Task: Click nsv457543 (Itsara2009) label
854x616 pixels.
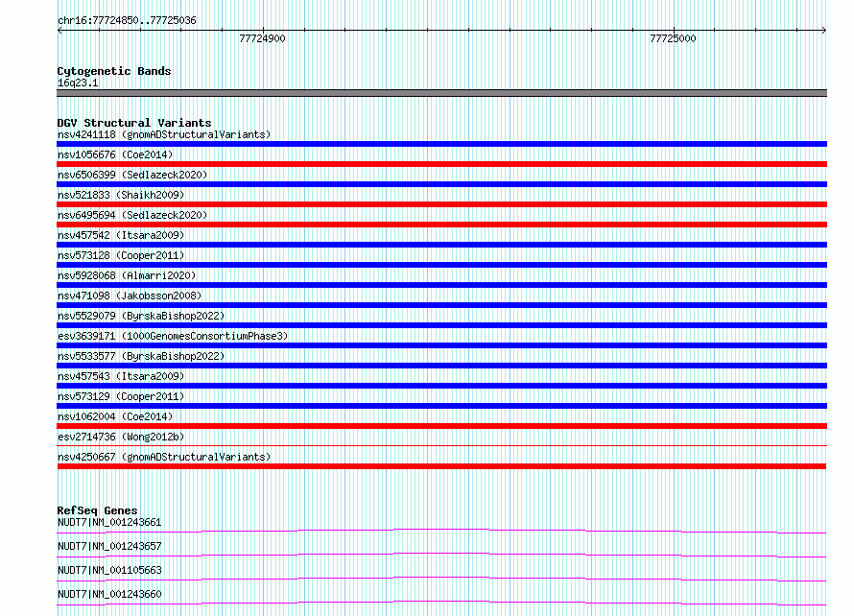Action: pyautogui.click(x=121, y=376)
